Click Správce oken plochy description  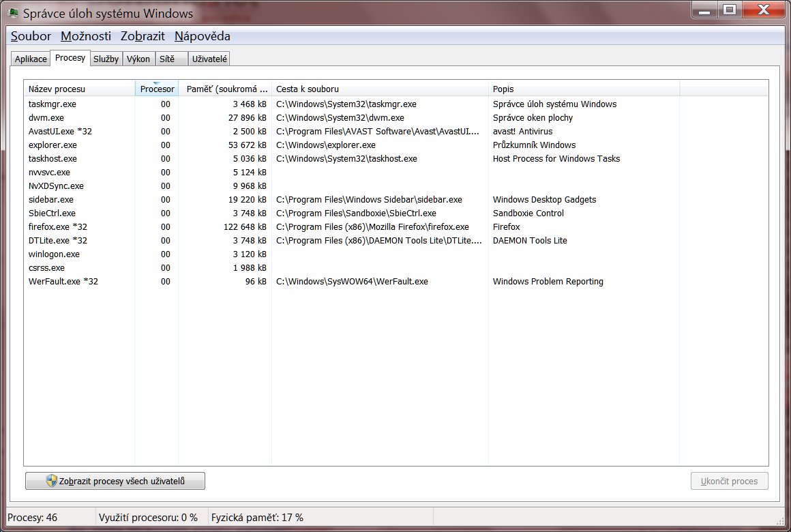[533, 117]
